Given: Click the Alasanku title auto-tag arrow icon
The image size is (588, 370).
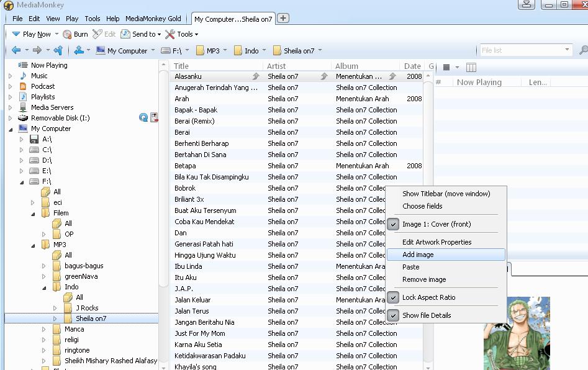Looking at the screenshot, I should (256, 76).
